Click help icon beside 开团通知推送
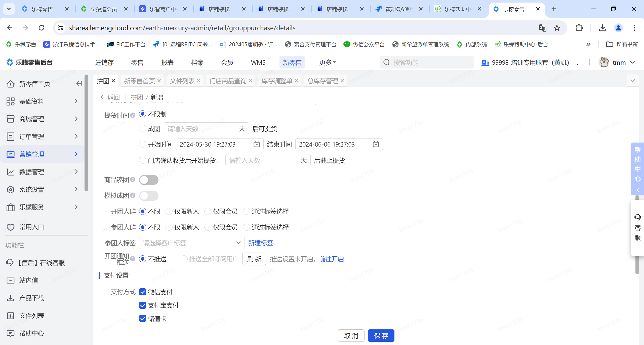Screen dimensions: 644x345 [x=133, y=259]
